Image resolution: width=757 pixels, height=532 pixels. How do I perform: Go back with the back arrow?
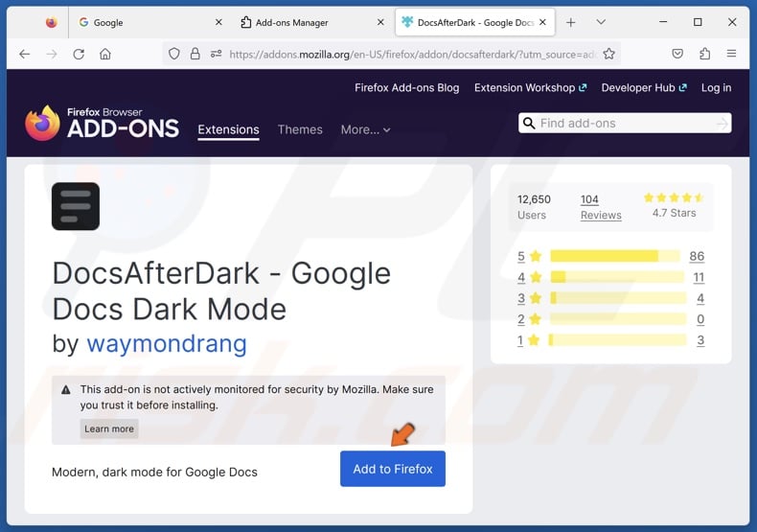(25, 54)
